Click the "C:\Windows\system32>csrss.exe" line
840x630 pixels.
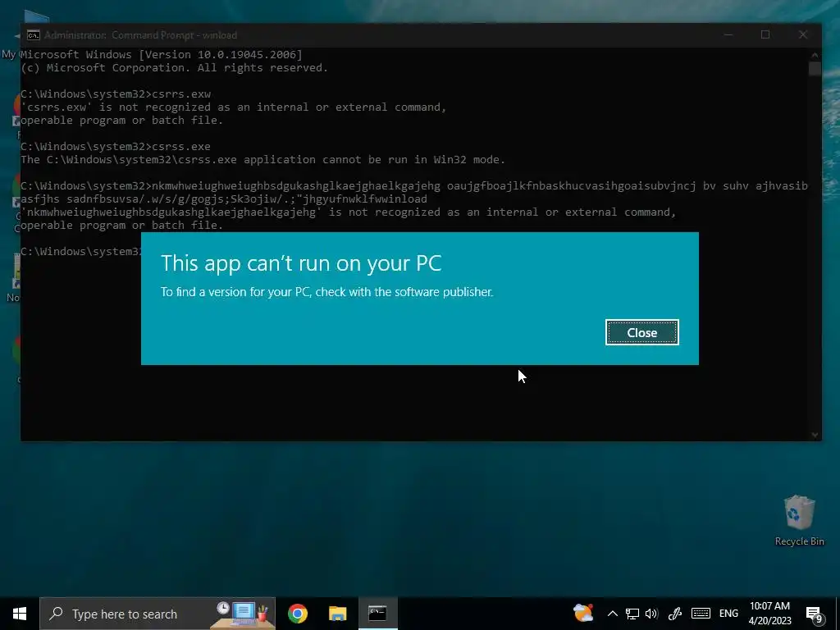pos(115,146)
